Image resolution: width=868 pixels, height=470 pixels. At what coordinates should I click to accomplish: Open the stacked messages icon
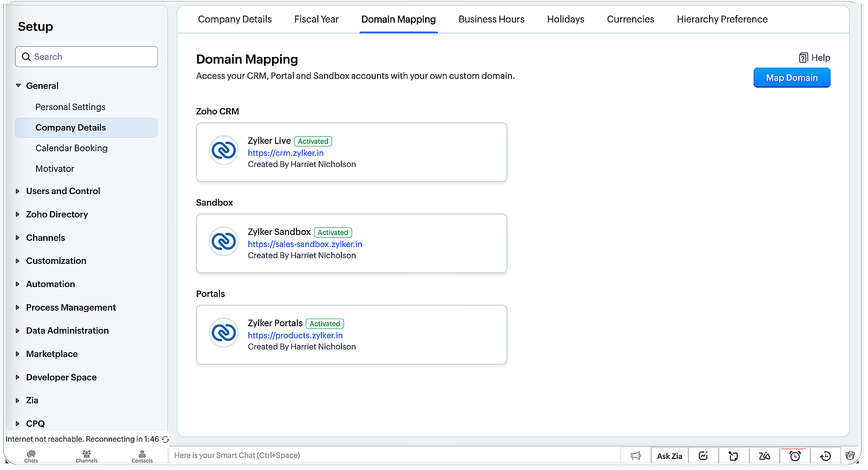[850, 456]
